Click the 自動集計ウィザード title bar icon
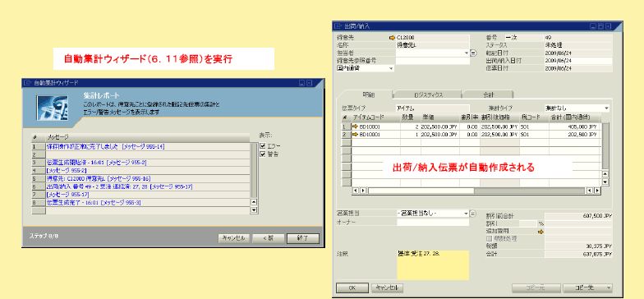Viewport: 644px width, 299px height. [x=28, y=82]
